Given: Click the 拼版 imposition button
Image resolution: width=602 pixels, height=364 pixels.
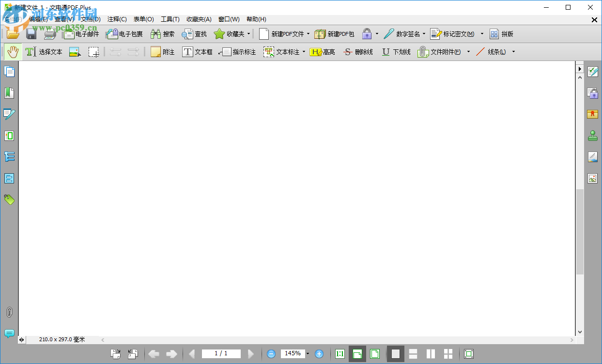Looking at the screenshot, I should [x=501, y=34].
